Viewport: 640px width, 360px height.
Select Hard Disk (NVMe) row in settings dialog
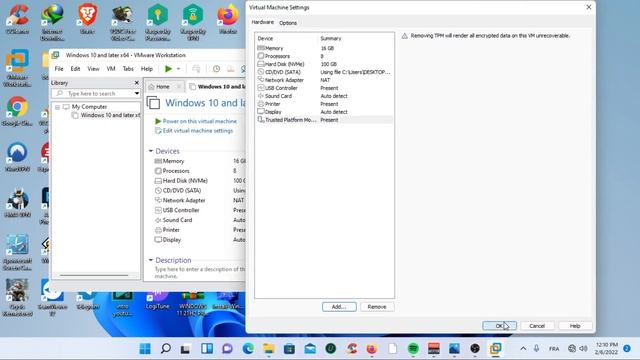tap(324, 64)
